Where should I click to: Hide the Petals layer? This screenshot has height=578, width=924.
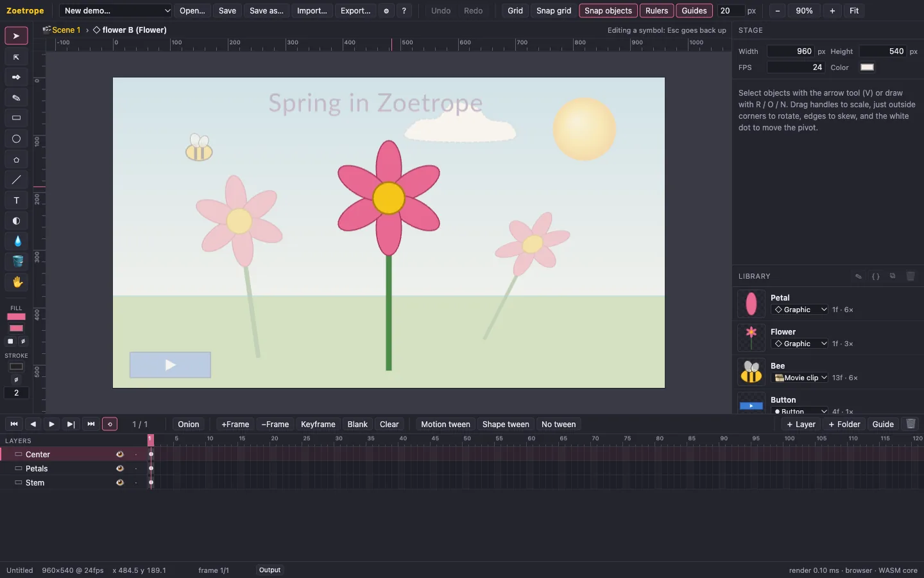[119, 468]
